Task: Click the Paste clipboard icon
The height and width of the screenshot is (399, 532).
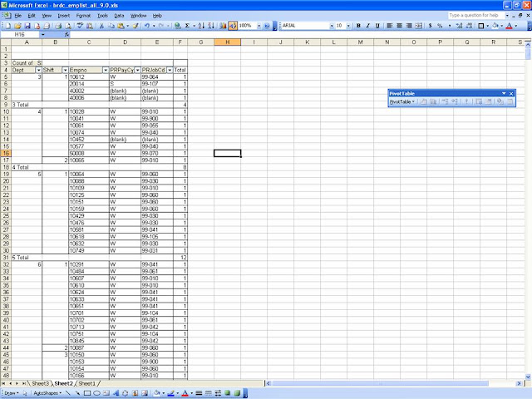Action: pyautogui.click(x=121, y=26)
